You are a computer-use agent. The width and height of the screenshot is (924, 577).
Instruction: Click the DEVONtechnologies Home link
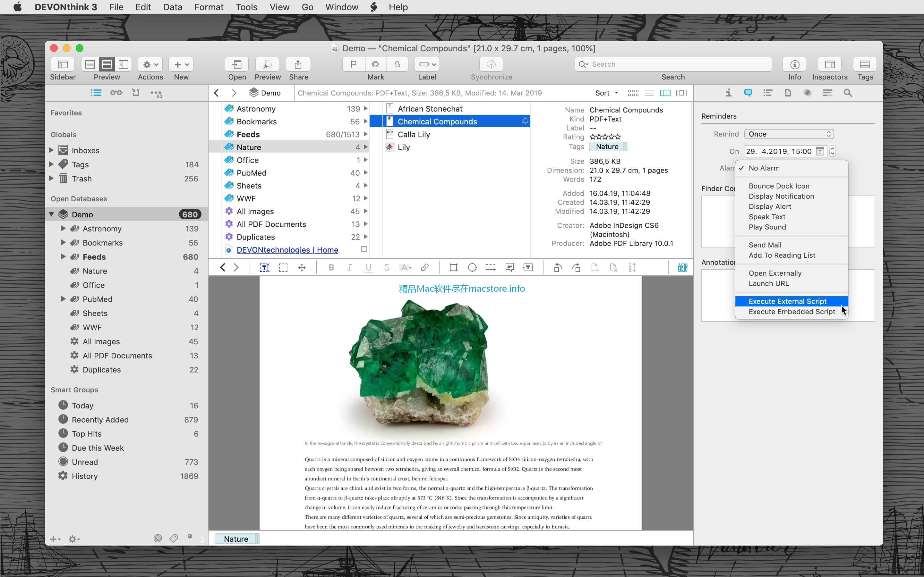(287, 249)
